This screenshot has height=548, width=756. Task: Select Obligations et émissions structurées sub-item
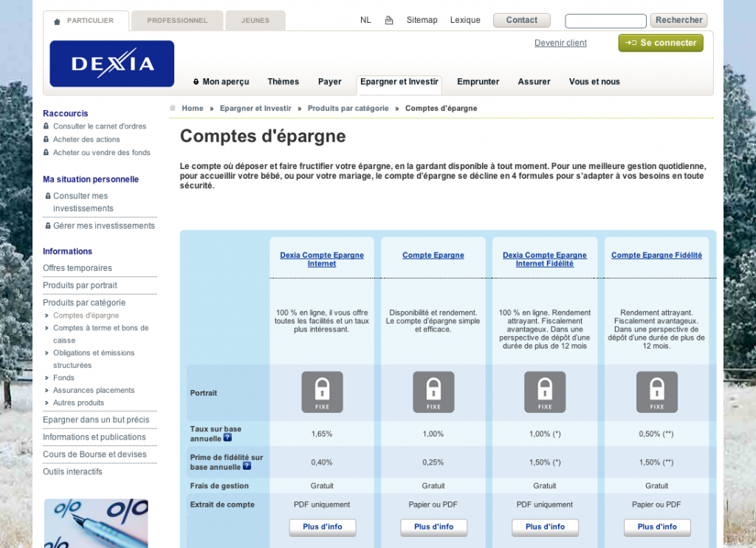(94, 359)
